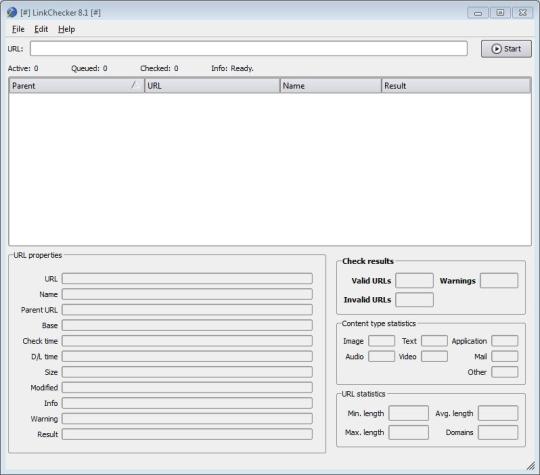The image size is (540, 475).
Task: Click the Valid URLs count box
Action: tap(414, 280)
